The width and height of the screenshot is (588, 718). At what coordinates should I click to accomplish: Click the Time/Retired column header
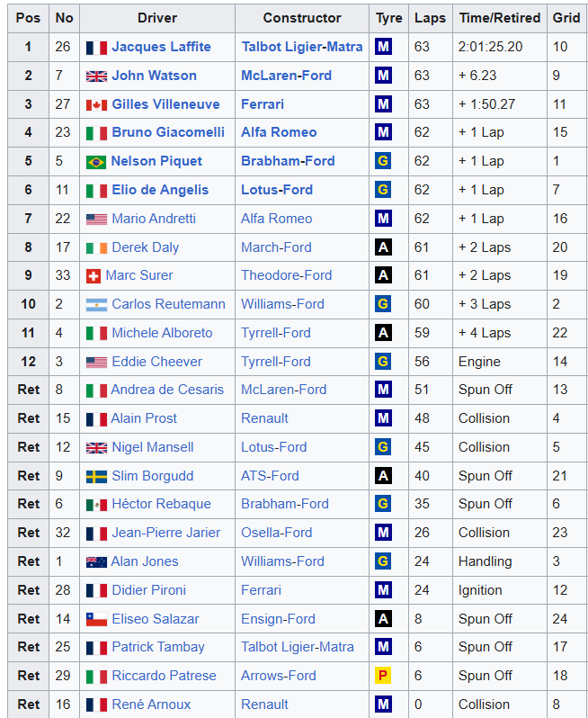(x=500, y=18)
